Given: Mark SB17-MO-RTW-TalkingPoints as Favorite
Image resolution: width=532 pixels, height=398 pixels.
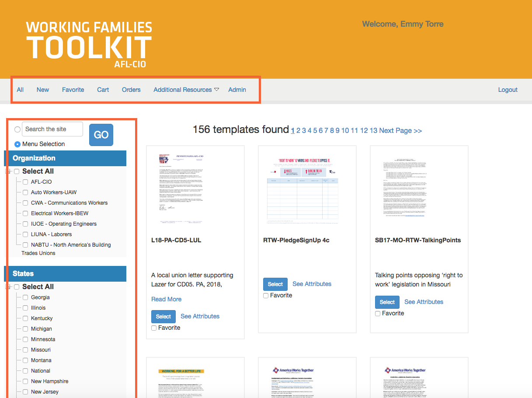Looking at the screenshot, I should click(378, 314).
